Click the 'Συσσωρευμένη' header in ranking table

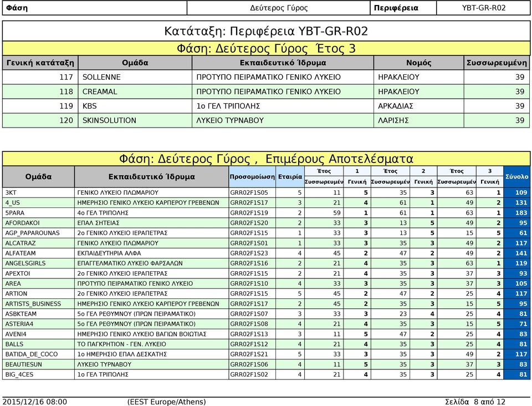click(497, 63)
